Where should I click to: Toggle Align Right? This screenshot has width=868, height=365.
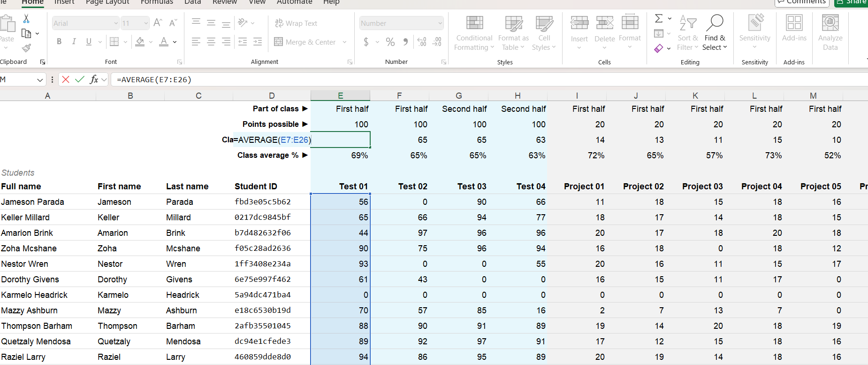tap(226, 42)
